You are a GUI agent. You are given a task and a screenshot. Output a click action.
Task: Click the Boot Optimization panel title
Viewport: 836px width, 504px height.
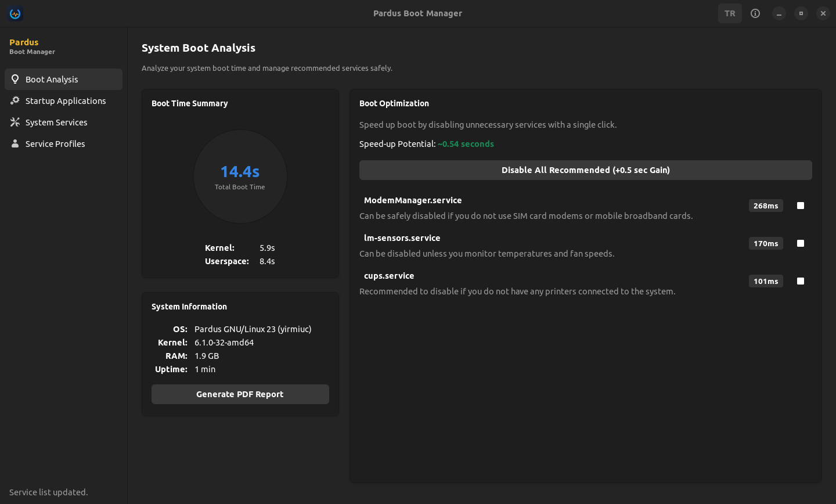coord(394,103)
